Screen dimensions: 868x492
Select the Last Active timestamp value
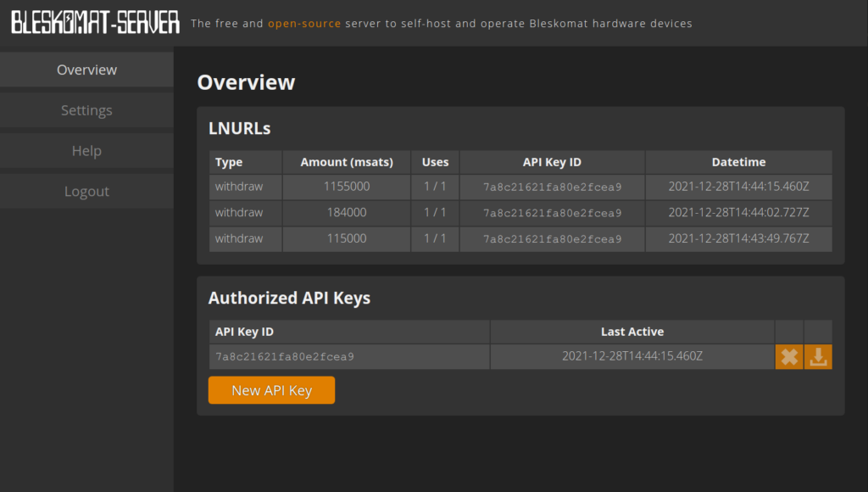632,357
